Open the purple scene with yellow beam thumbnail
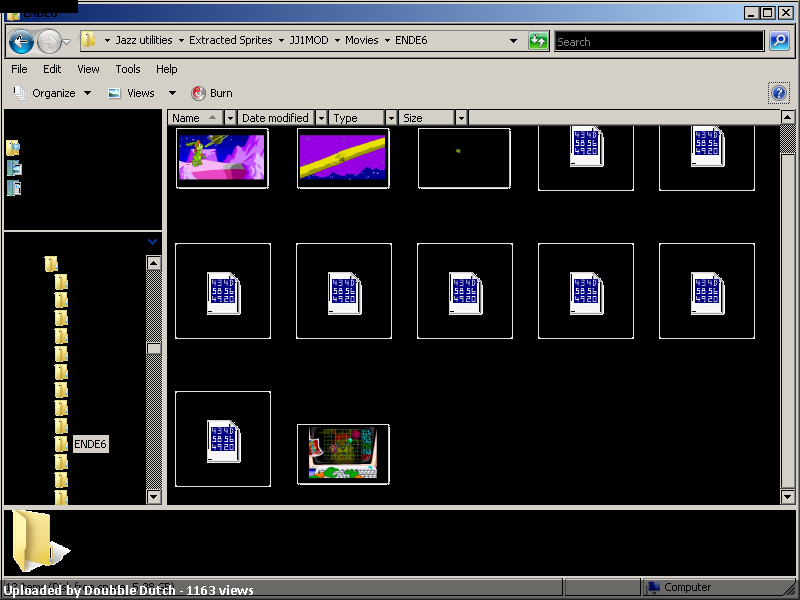This screenshot has width=800, height=600. (x=343, y=158)
